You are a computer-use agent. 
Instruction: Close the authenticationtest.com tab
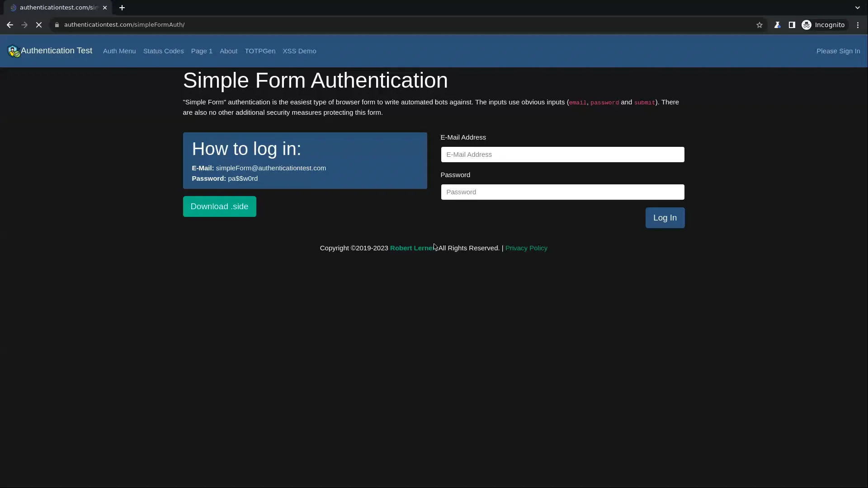click(x=105, y=8)
